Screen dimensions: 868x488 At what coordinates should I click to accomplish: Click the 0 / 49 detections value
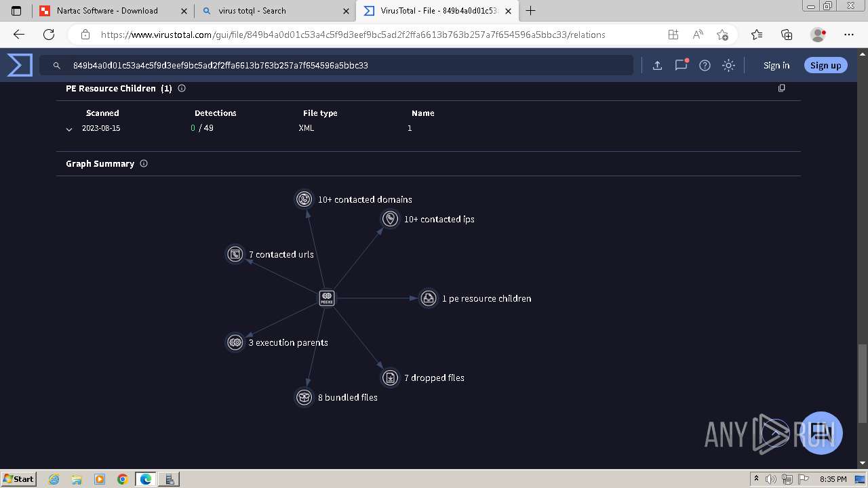(202, 128)
